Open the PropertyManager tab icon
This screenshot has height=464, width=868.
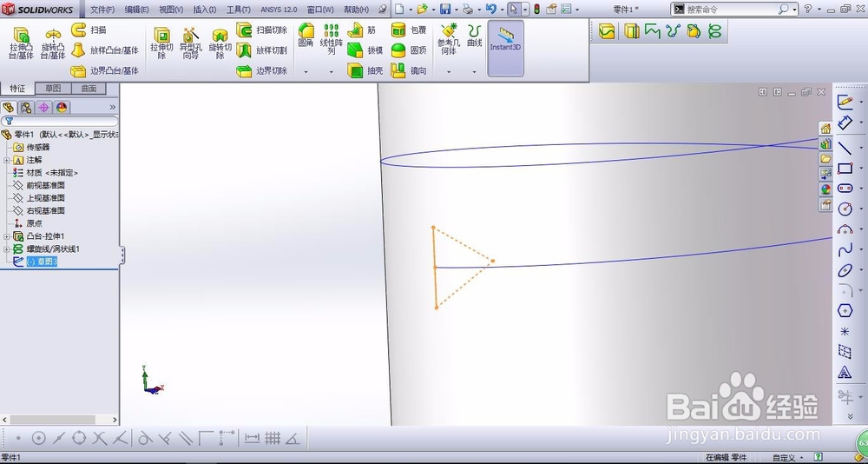(x=25, y=108)
